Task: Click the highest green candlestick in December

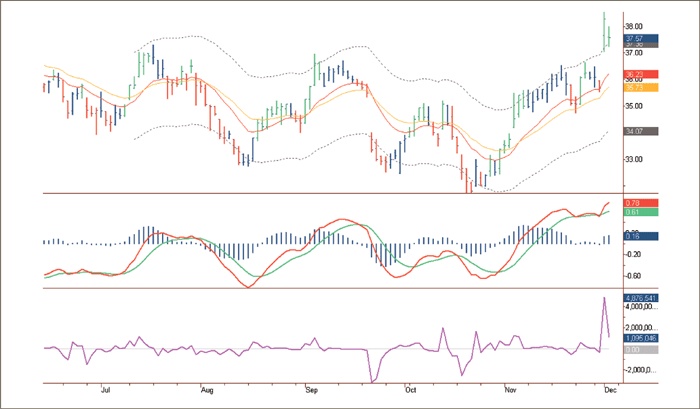Action: (604, 28)
